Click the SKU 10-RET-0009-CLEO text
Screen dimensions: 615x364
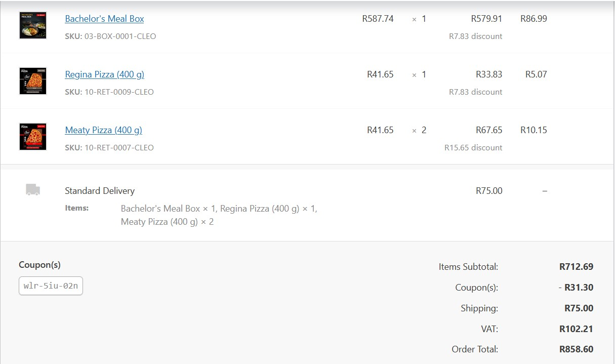[109, 92]
